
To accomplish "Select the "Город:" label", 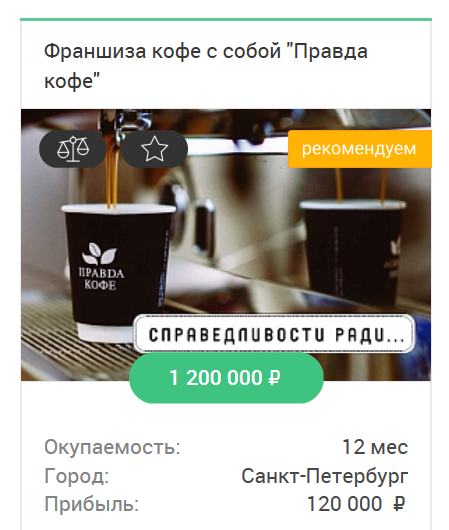I will (x=77, y=476).
